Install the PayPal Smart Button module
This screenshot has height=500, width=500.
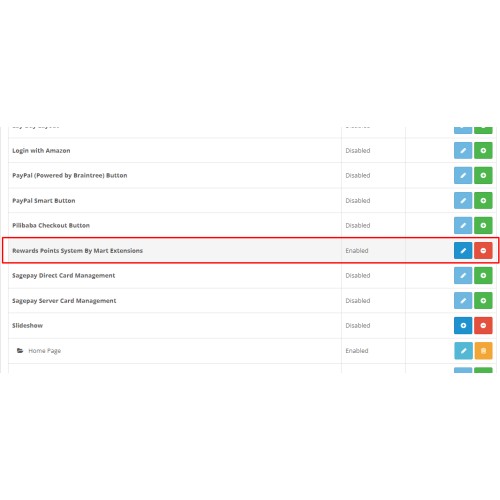tap(483, 200)
